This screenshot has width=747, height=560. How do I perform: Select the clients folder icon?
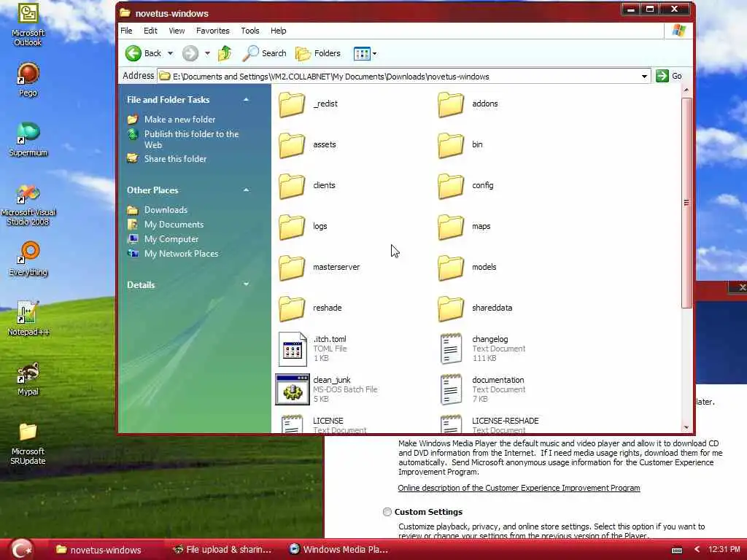tap(292, 186)
